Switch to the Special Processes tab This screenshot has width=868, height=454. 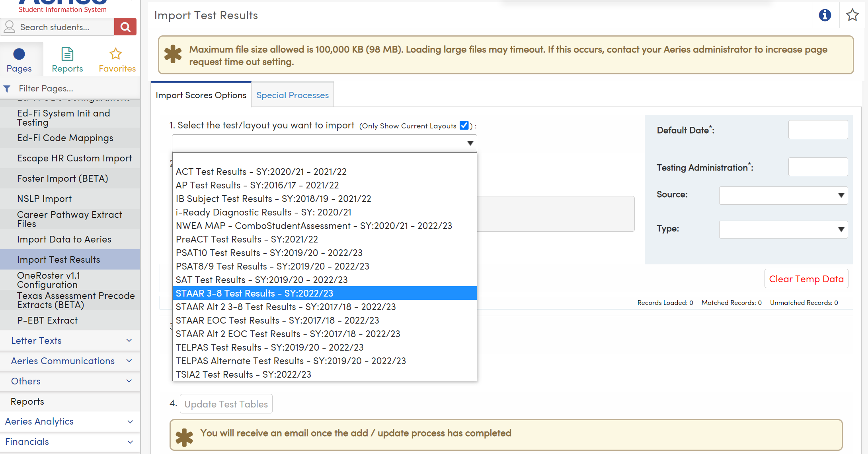(292, 95)
